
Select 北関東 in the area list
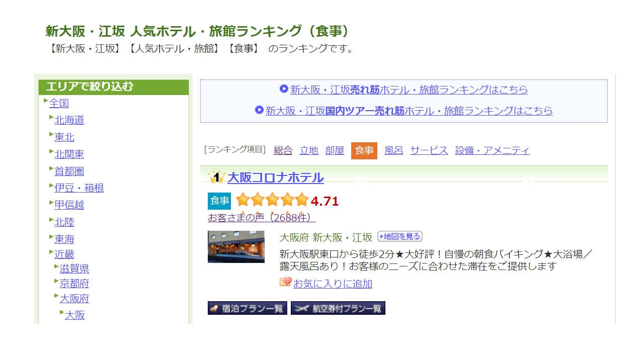point(69,154)
